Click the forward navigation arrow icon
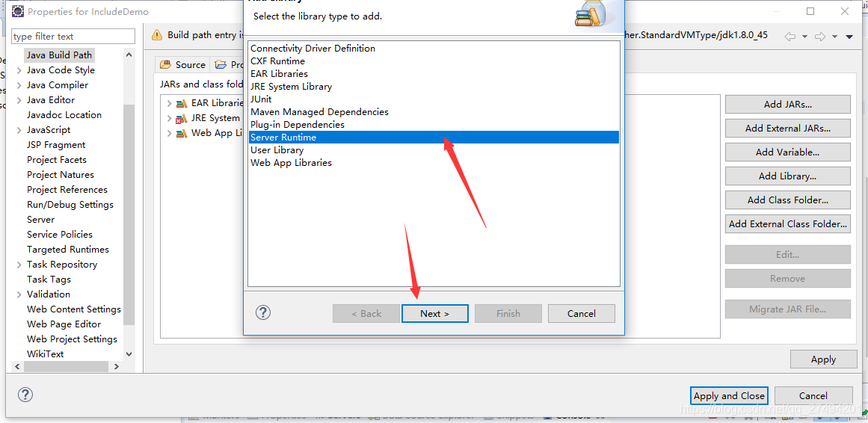The height and width of the screenshot is (423, 868). pyautogui.click(x=820, y=36)
